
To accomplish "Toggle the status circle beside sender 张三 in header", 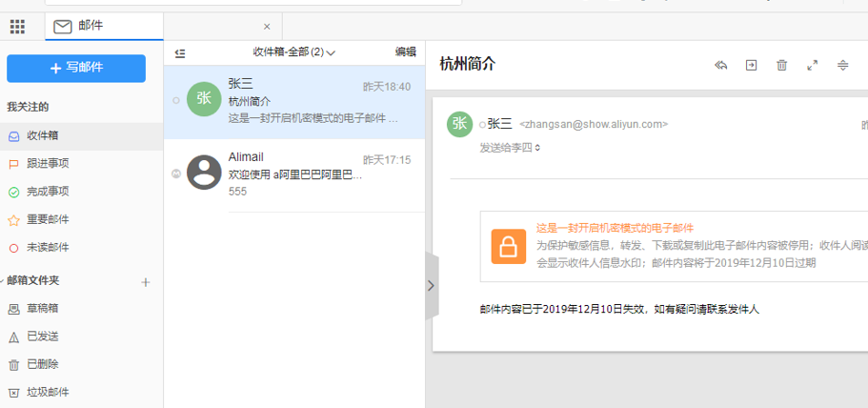I will pyautogui.click(x=482, y=125).
